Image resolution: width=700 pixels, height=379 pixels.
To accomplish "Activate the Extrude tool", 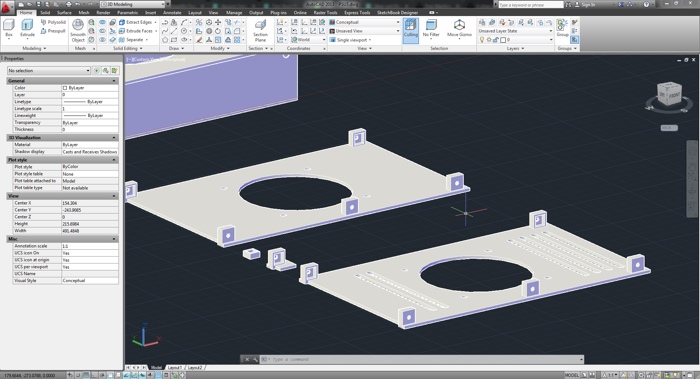I will pyautogui.click(x=27, y=28).
